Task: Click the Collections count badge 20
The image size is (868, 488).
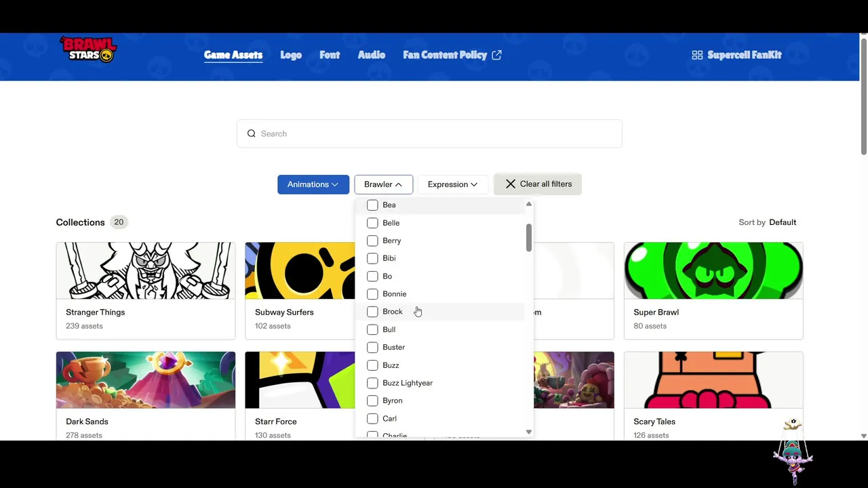Action: point(119,222)
